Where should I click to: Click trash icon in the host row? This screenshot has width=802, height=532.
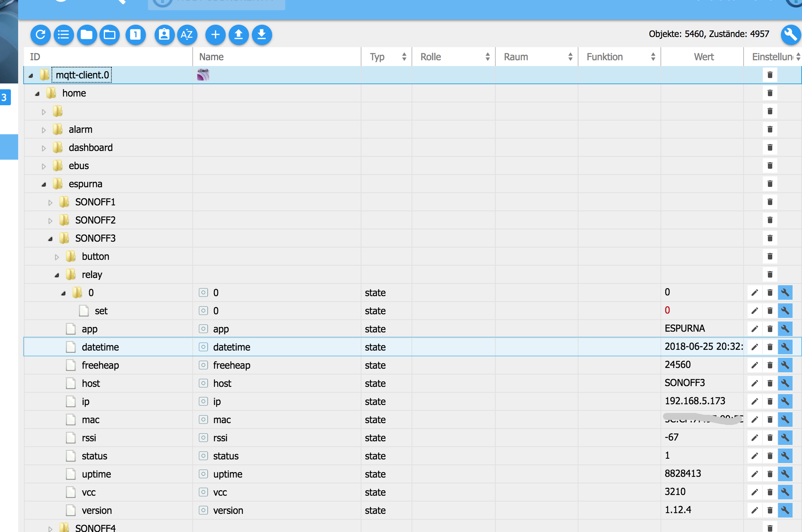click(770, 383)
